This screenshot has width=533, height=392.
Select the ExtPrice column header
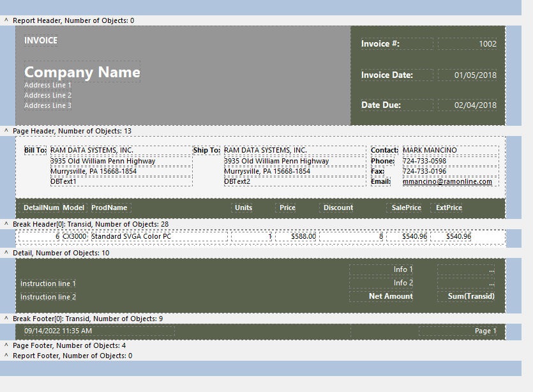pyautogui.click(x=446, y=207)
